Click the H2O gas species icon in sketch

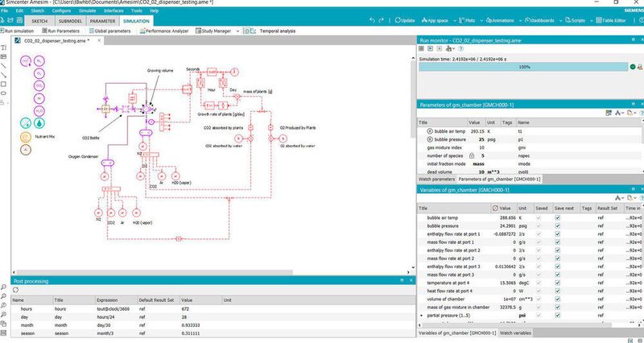click(x=39, y=111)
